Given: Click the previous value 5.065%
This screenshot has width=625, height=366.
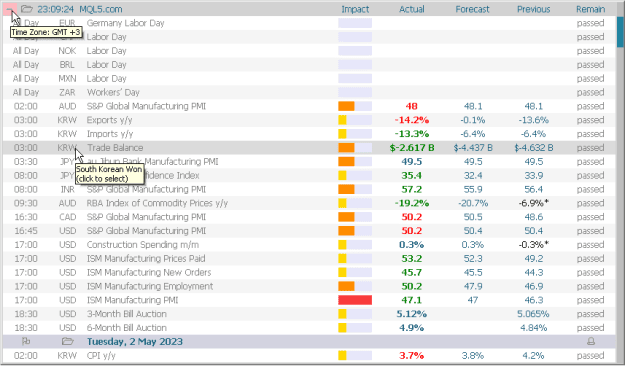Looking at the screenshot, I should click(x=533, y=314).
